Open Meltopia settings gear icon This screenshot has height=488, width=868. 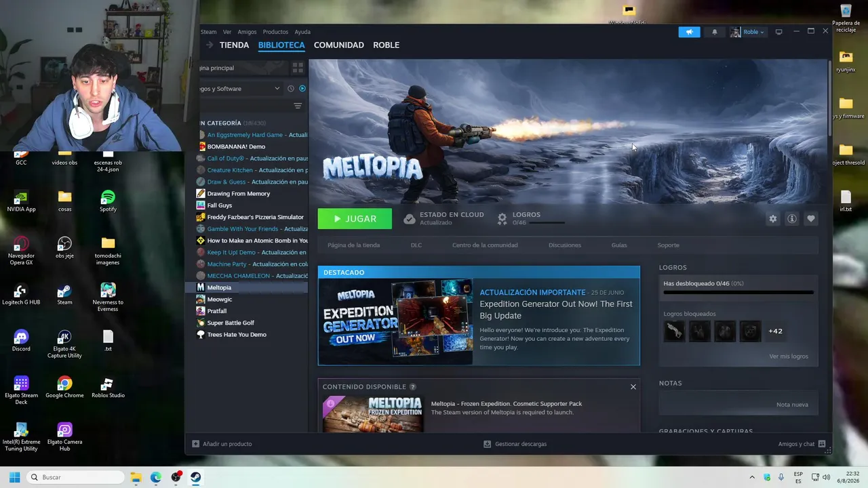tap(773, 219)
